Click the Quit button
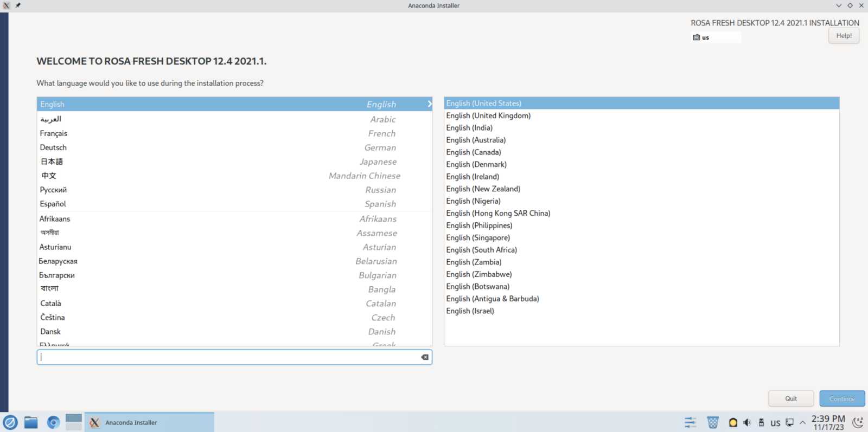This screenshot has height=432, width=868. click(x=791, y=398)
